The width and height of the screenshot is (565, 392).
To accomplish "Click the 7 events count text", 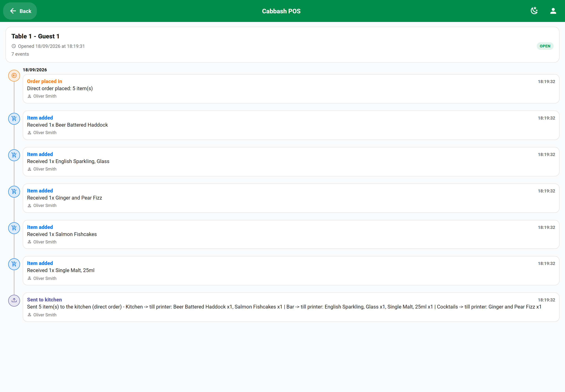I will point(20,54).
